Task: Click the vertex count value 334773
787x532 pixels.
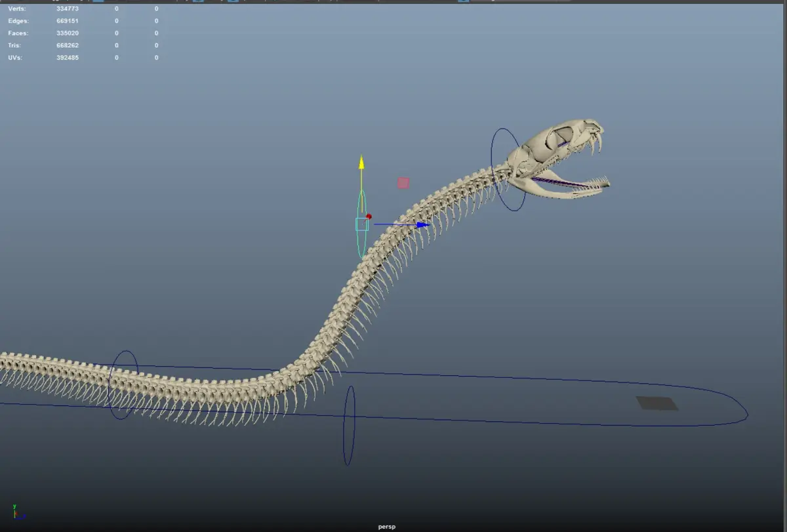Action: 68,9
